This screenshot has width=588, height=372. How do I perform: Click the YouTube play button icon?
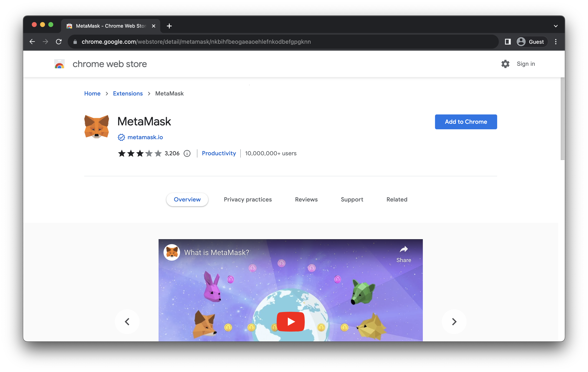pyautogui.click(x=290, y=321)
